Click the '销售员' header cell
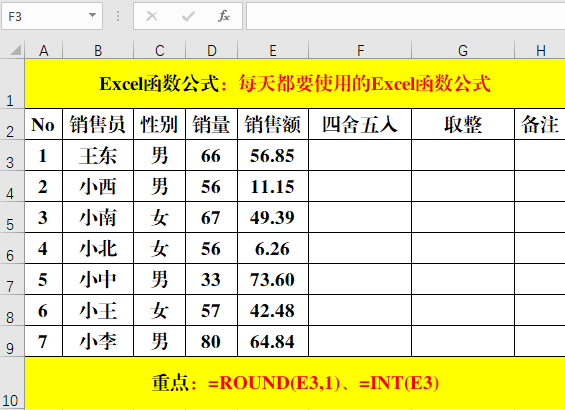Image resolution: width=565 pixels, height=410 pixels. coord(98,124)
